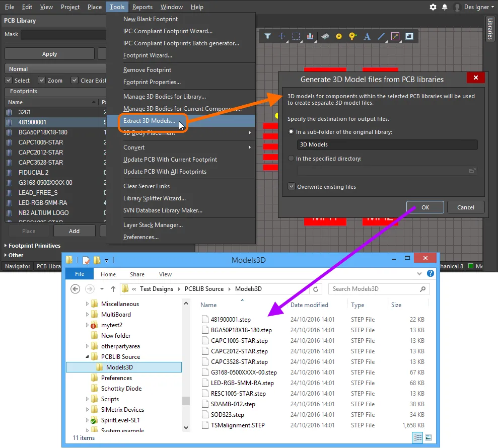Image resolution: width=498 pixels, height=448 pixels.
Task: Click the Apply button
Action: coord(49,54)
